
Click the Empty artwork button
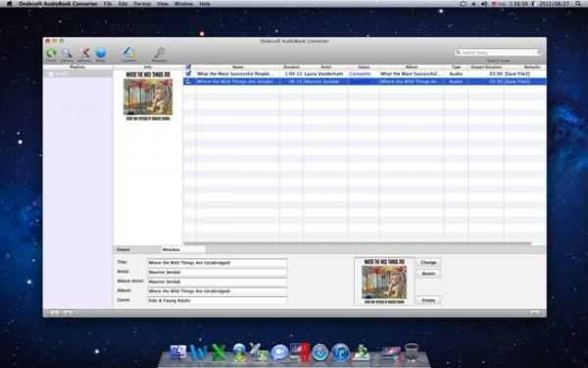(x=428, y=300)
